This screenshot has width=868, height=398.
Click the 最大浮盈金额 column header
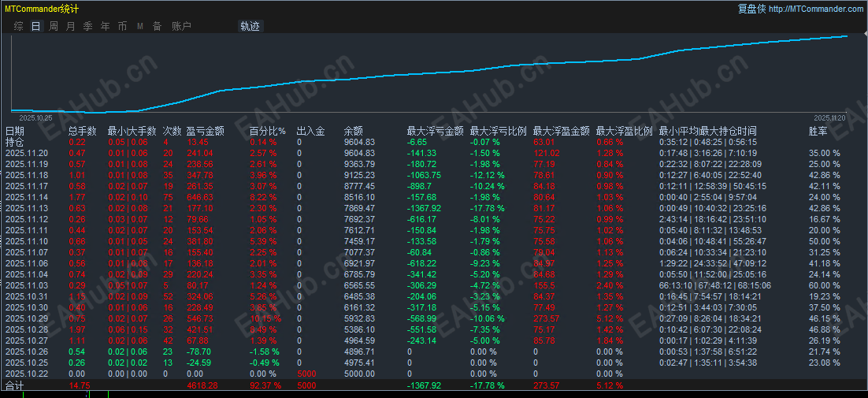562,131
